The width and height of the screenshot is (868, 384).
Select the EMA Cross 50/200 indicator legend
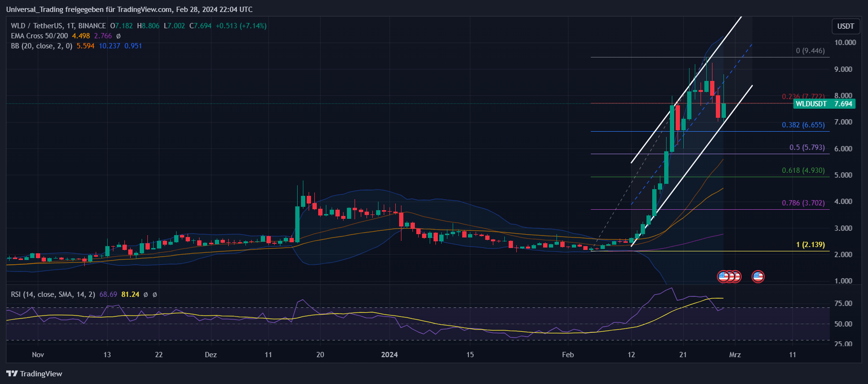[40, 36]
